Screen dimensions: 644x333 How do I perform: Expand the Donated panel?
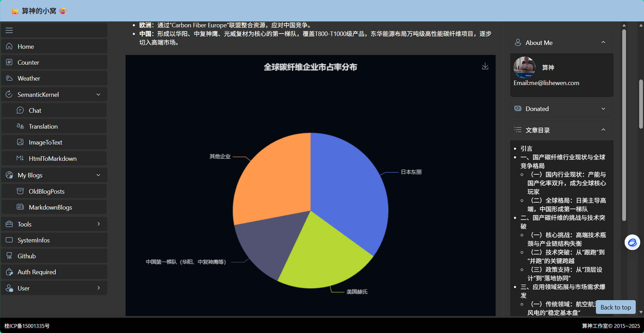(x=603, y=109)
